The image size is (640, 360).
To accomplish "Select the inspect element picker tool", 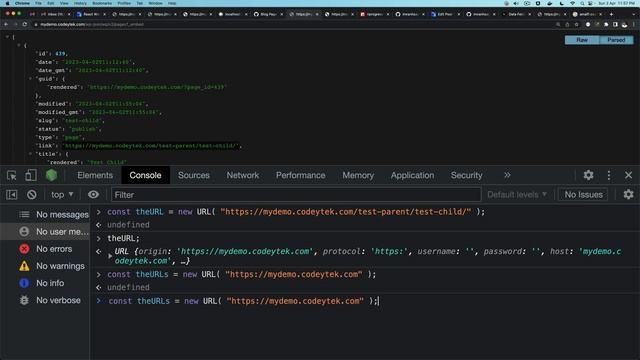I will pyautogui.click(x=12, y=176).
